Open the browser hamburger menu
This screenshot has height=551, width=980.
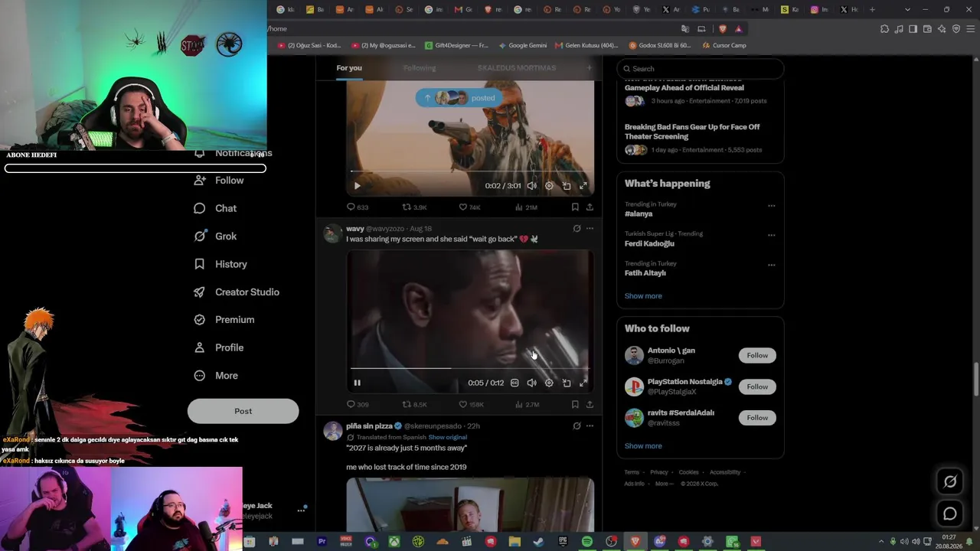970,29
